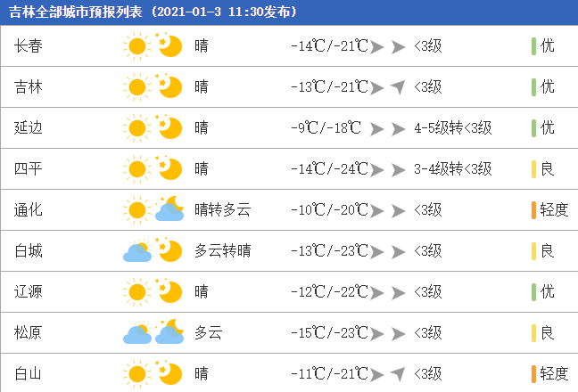
Task: Select the 延边 city name
Action: [x=29, y=128]
